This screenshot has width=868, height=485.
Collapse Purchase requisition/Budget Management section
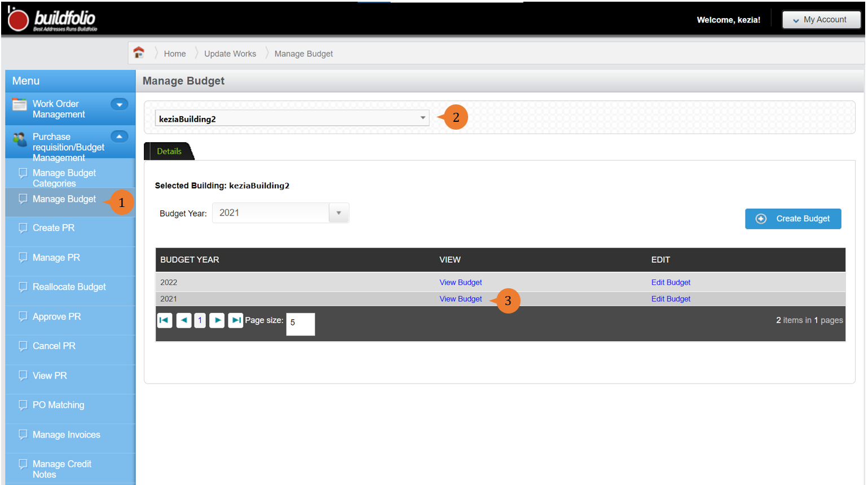pos(120,136)
